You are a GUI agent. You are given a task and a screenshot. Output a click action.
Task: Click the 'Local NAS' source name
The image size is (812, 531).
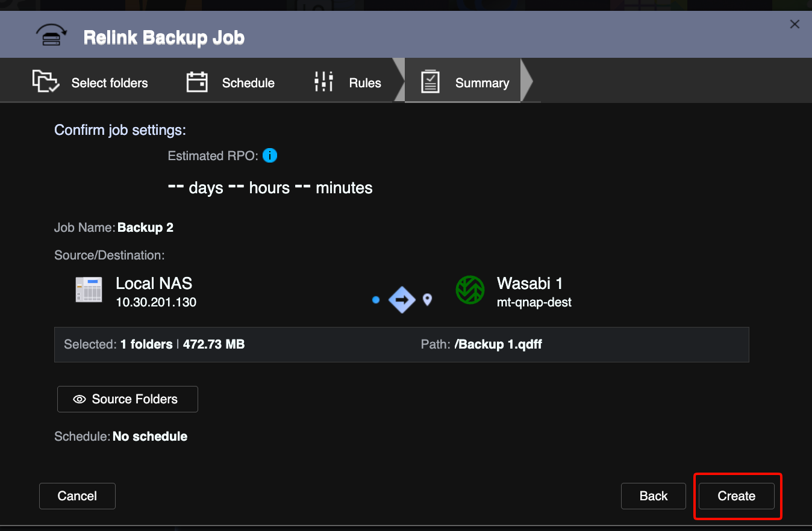pyautogui.click(x=154, y=283)
